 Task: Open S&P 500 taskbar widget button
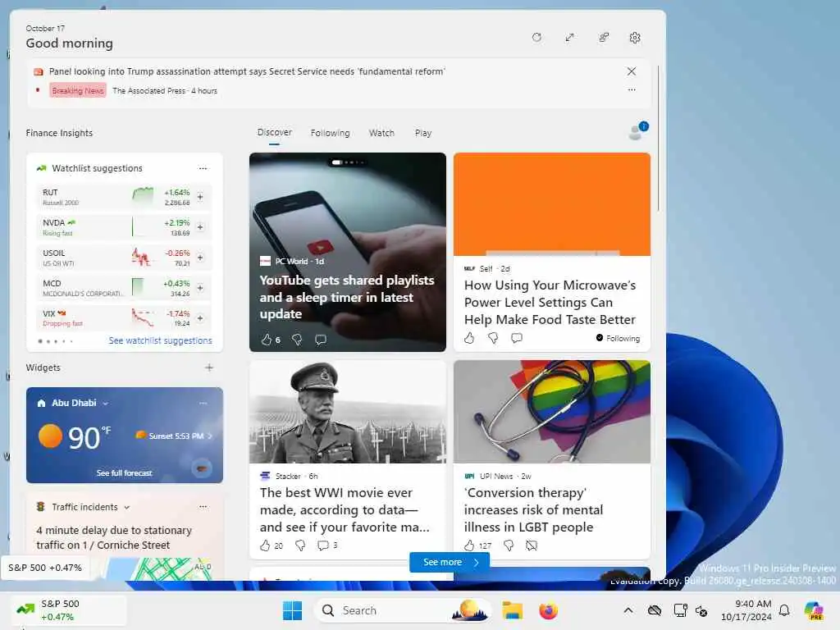coord(67,610)
